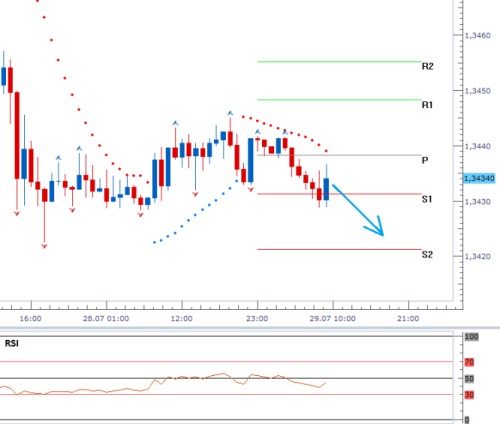The height and width of the screenshot is (424, 500).
Task: Click the 28.07 01:00 time label
Action: pos(106,319)
